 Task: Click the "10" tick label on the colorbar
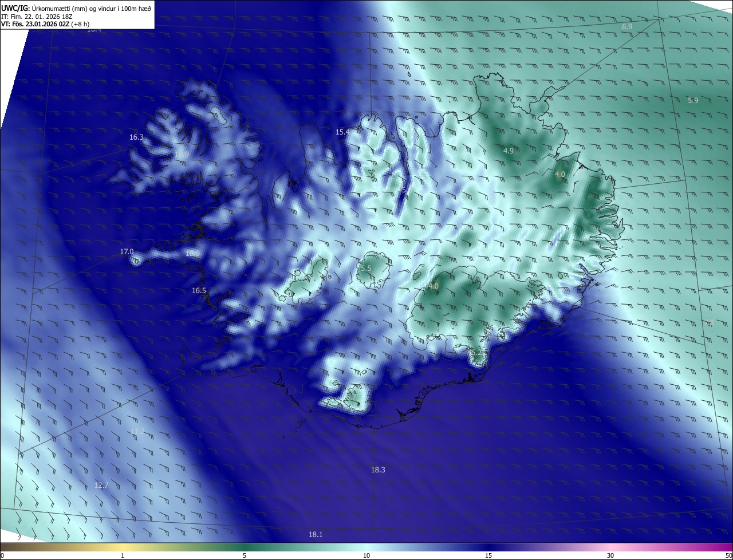[x=366, y=555]
